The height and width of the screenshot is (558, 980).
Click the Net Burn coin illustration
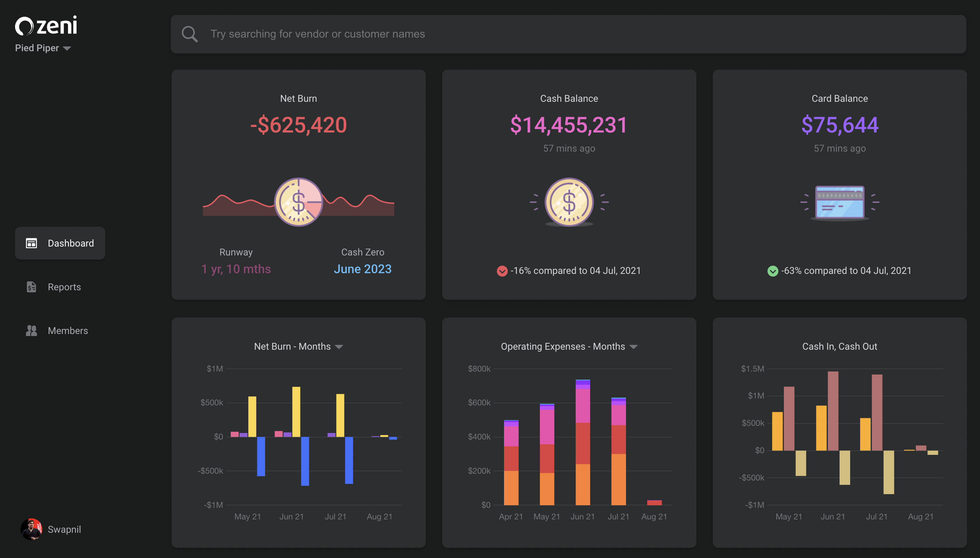click(x=298, y=202)
